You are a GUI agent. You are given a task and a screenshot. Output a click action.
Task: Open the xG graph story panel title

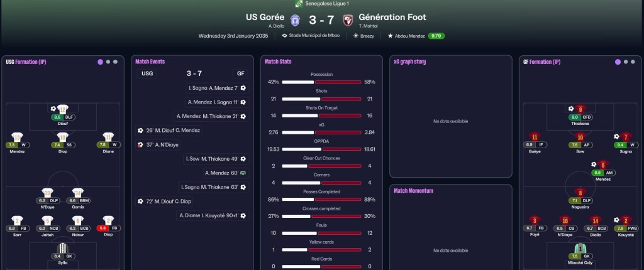[x=410, y=62]
